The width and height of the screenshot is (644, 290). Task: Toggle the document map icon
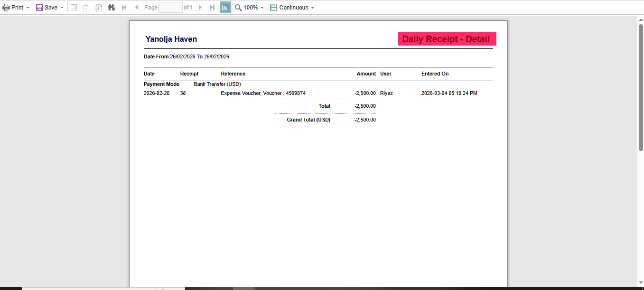pyautogui.click(x=74, y=8)
